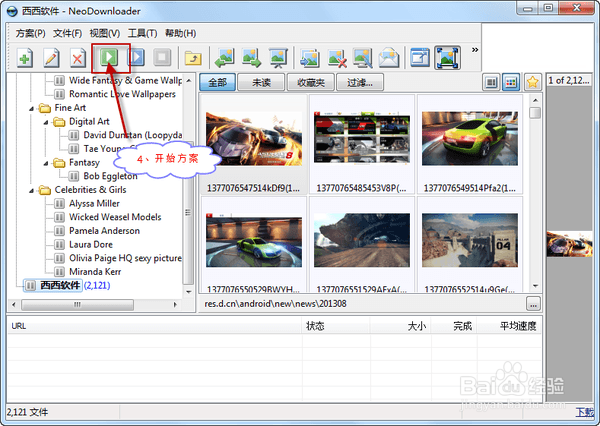Sort downloads by 状态 column header
The height and width of the screenshot is (426, 600).
click(336, 326)
